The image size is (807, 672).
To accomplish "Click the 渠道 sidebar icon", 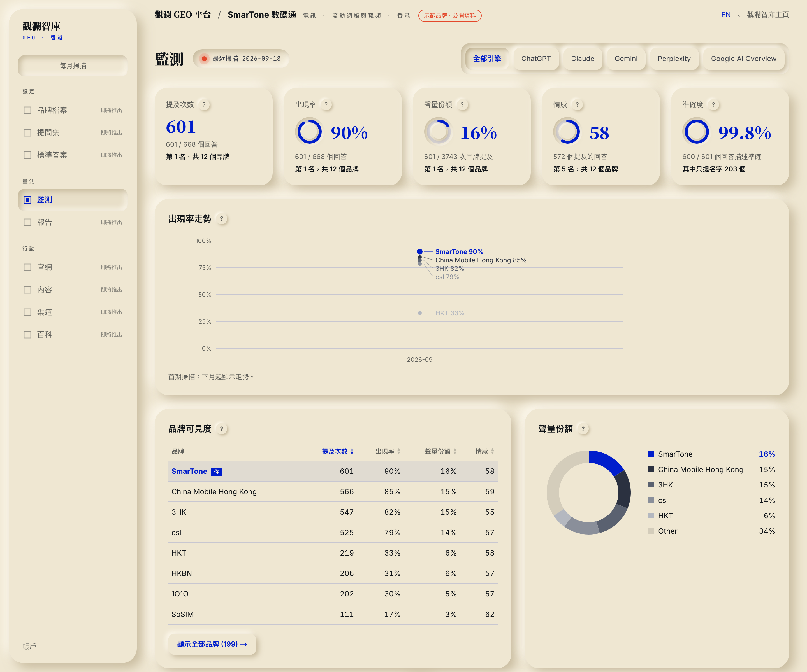I will [x=27, y=312].
